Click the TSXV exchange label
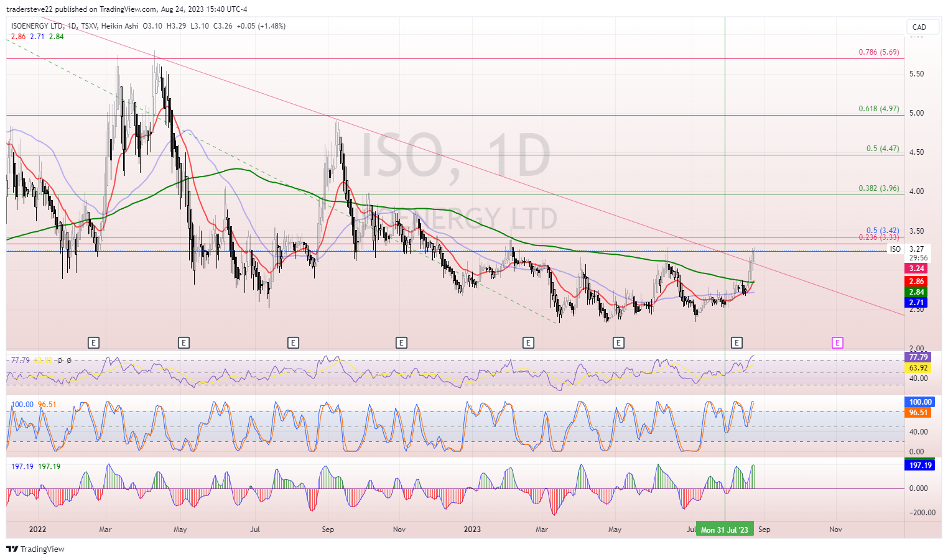This screenshot has height=560, width=948. tap(90, 26)
